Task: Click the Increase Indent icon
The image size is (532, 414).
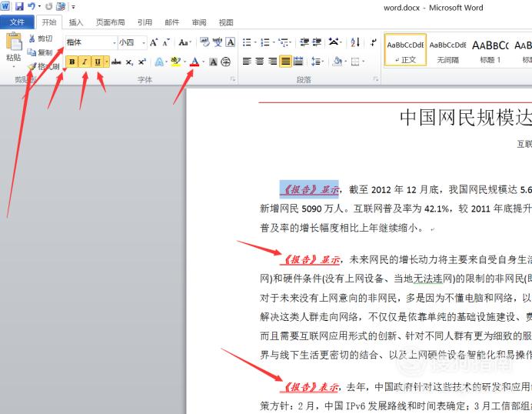Action: point(317,42)
